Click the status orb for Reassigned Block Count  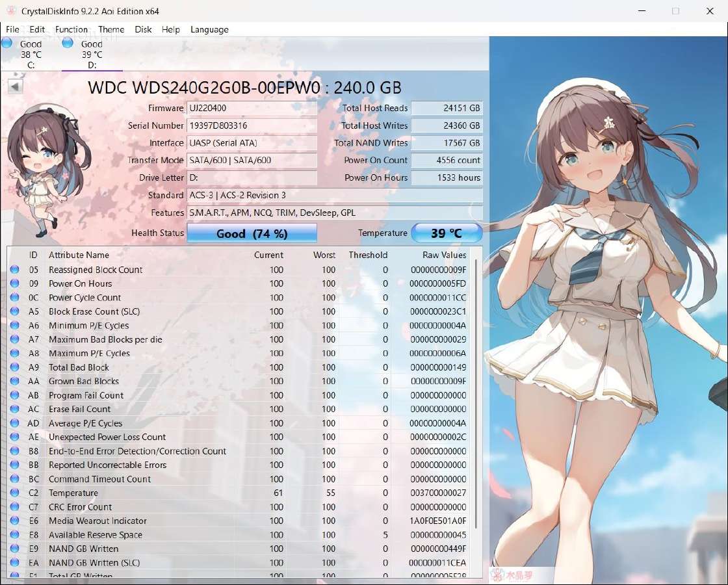[14, 269]
